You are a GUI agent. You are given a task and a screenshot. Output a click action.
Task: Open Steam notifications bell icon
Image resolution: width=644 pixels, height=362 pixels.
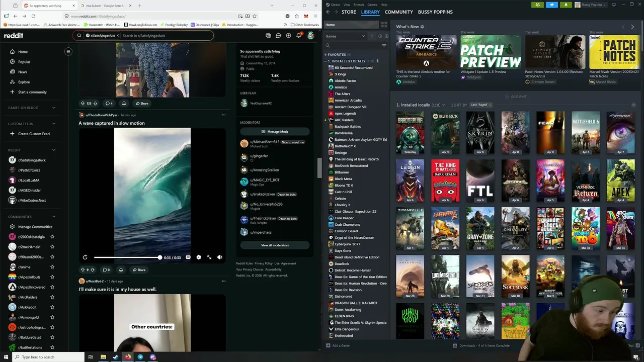tap(566, 5)
